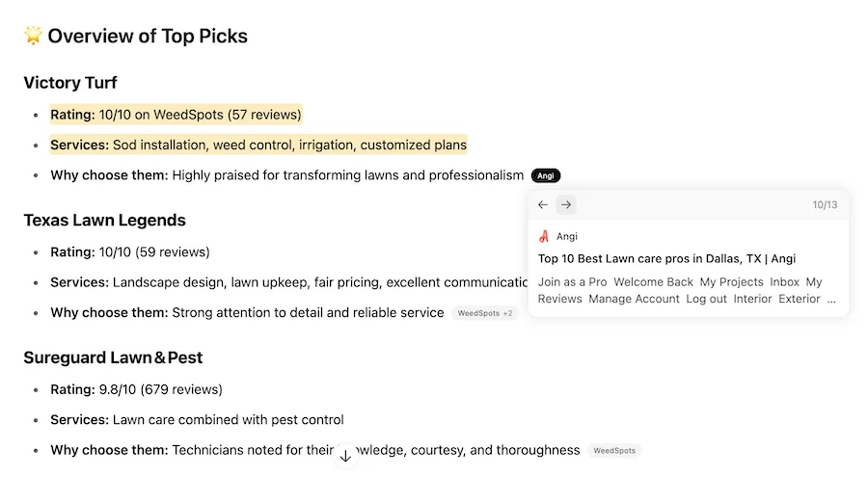
Task: Expand the WeedSpots +2 citation chip
Action: (x=484, y=313)
